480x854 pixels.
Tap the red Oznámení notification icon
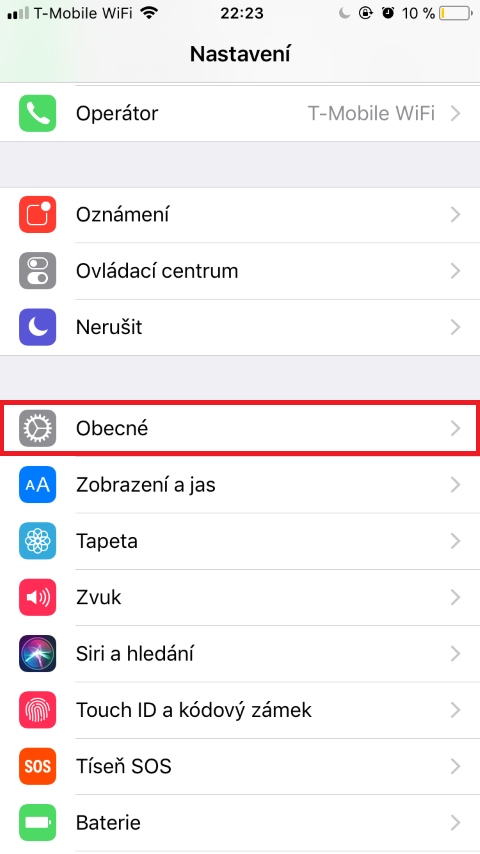tap(38, 215)
